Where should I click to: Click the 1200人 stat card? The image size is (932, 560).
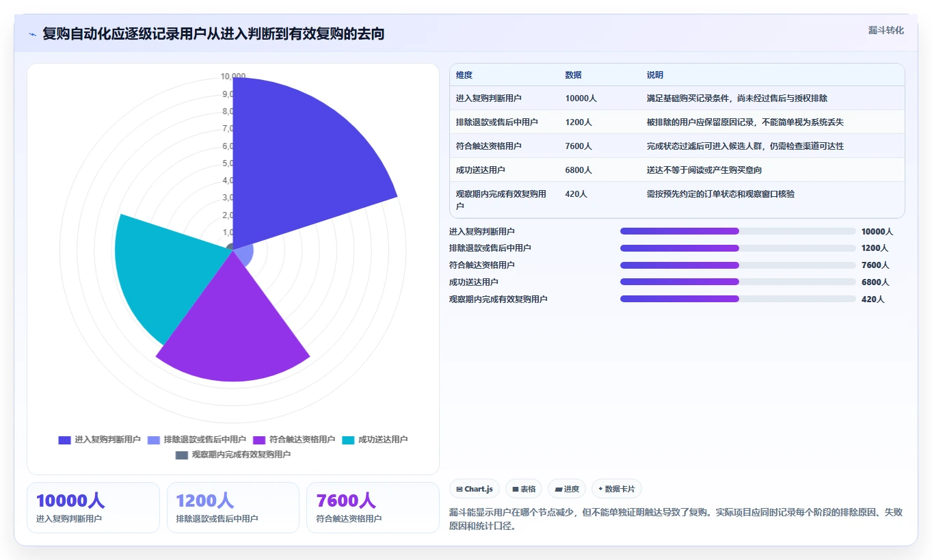tap(233, 507)
